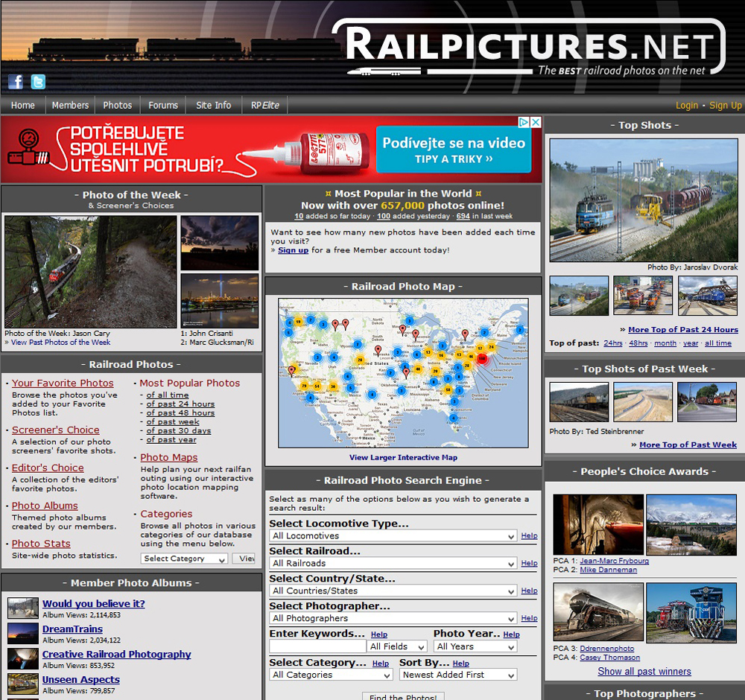Open the Facebook icon in header

coord(16,82)
